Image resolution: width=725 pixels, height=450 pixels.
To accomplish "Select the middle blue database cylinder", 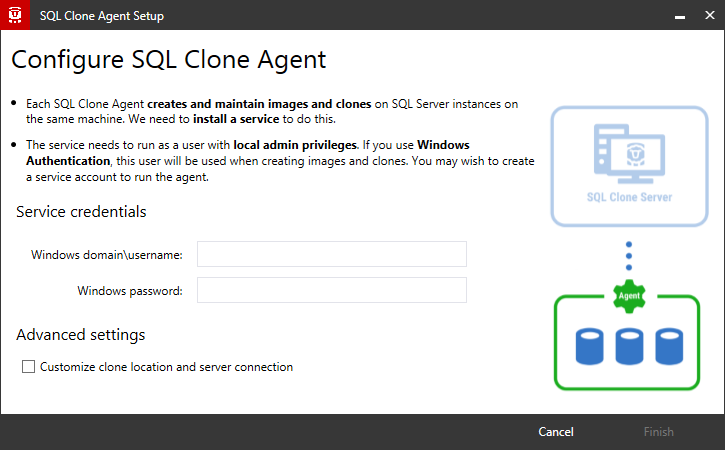I will coord(628,346).
